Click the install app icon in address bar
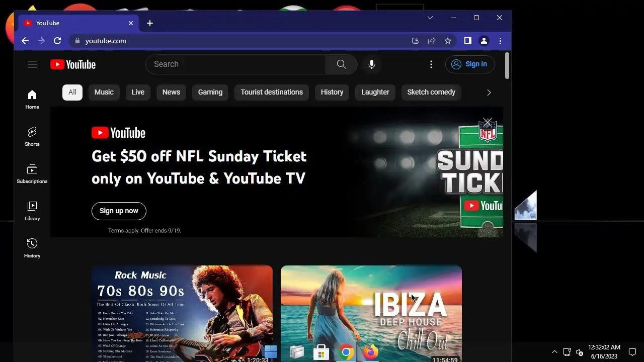 point(415,41)
